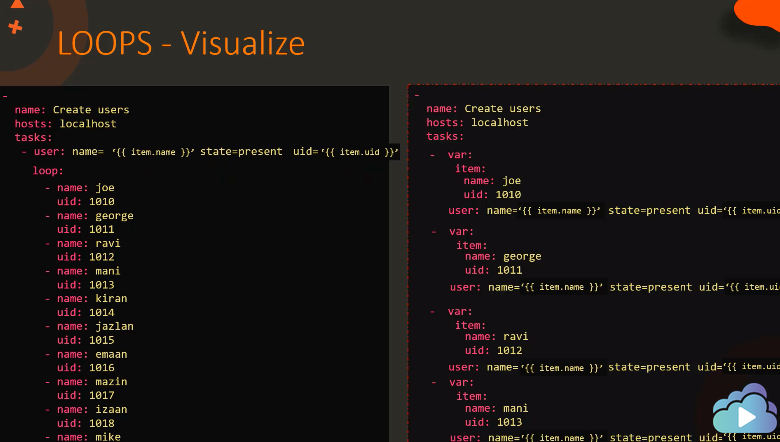The image size is (780, 442).
Task: Click 'hosts: localhost' in the var playbook
Action: tap(477, 122)
